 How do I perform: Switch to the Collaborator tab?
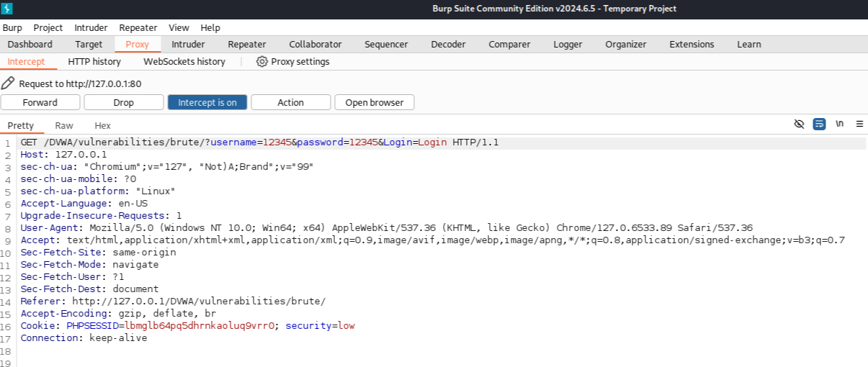click(316, 44)
